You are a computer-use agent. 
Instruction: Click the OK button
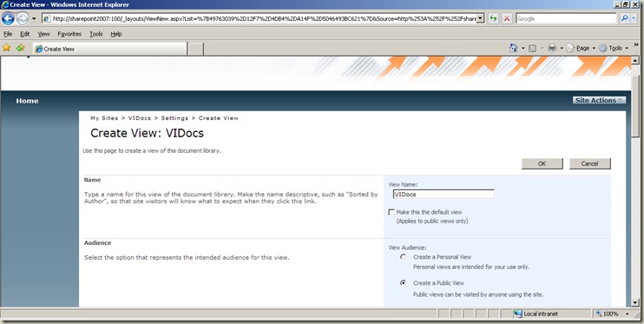pyautogui.click(x=542, y=163)
